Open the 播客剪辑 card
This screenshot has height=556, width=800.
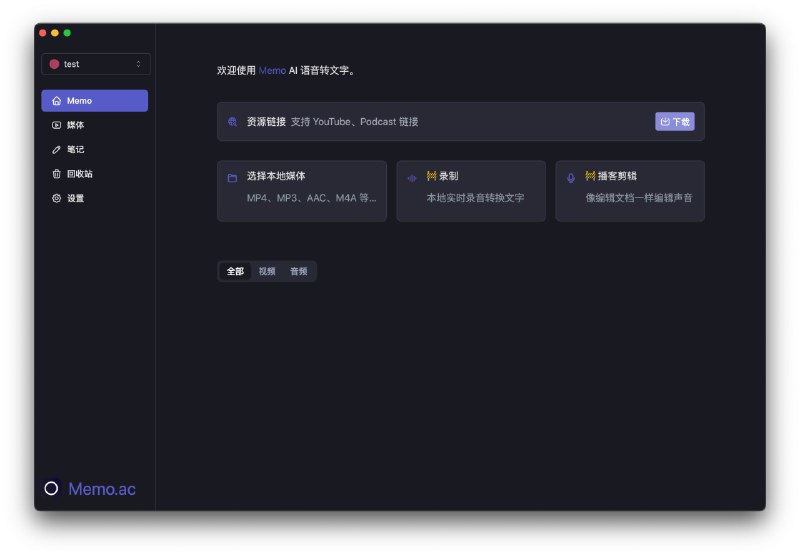coord(630,191)
